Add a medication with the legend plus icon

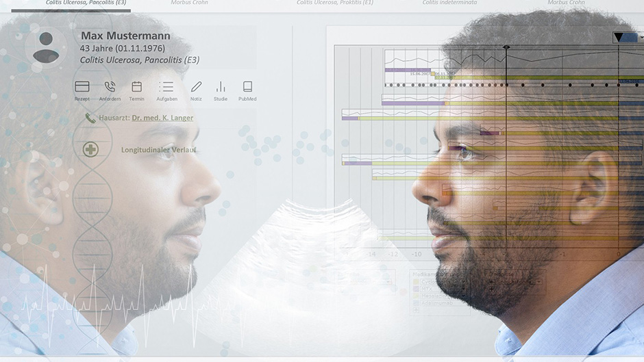click(416, 310)
